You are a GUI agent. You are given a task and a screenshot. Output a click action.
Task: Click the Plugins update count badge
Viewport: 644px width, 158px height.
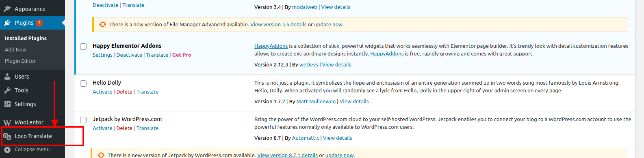tap(39, 23)
